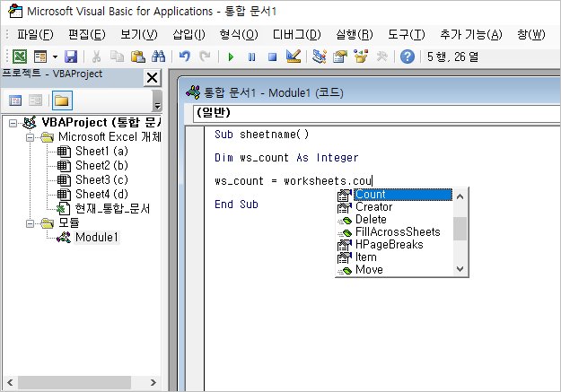561x392 pixels.
Task: Click the View Microsoft Excel icon
Action: pyautogui.click(x=18, y=57)
